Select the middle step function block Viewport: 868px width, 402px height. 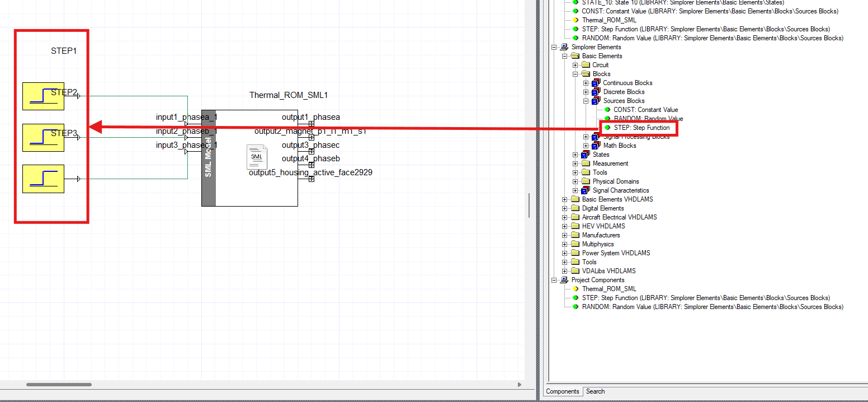click(x=43, y=138)
